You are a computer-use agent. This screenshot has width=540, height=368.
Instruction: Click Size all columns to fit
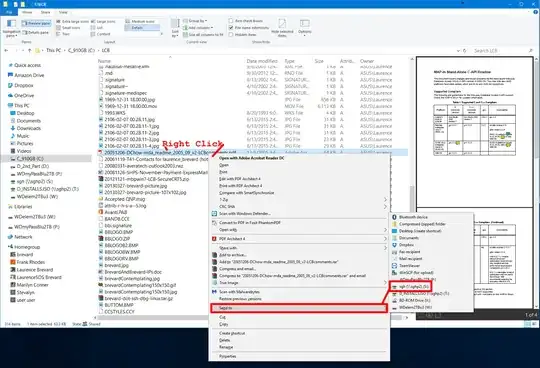point(203,34)
